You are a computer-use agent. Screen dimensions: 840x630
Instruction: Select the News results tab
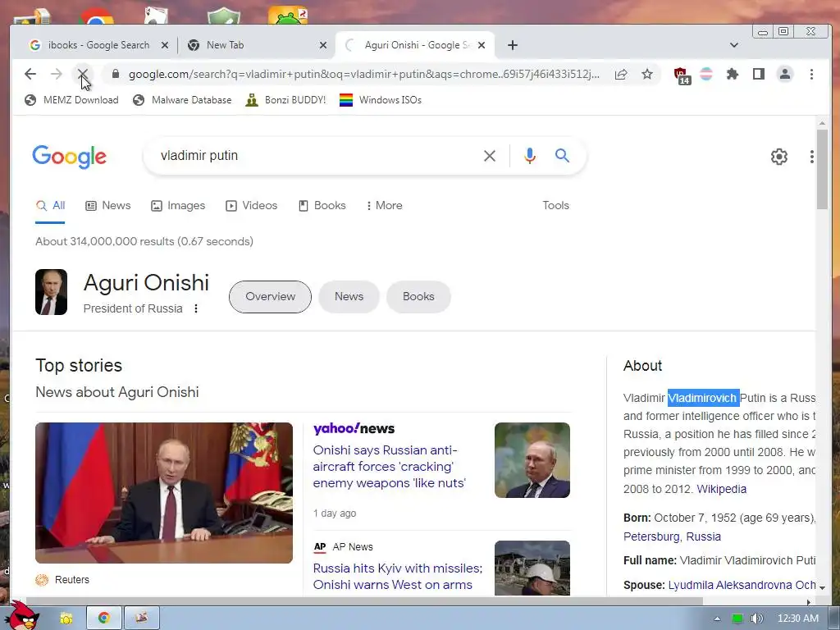pos(108,206)
